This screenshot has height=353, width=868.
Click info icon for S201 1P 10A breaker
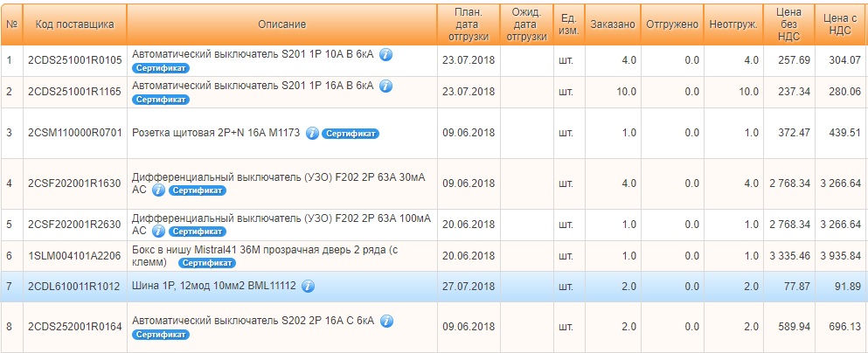(x=385, y=54)
